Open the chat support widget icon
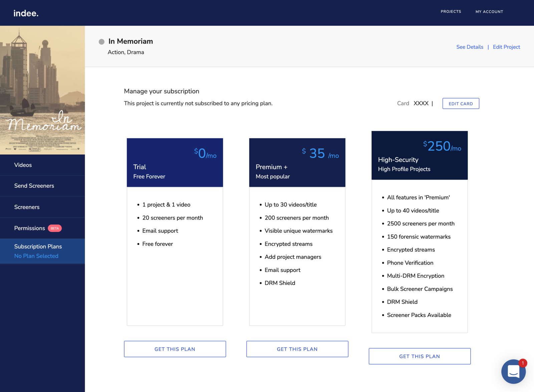 [x=513, y=371]
